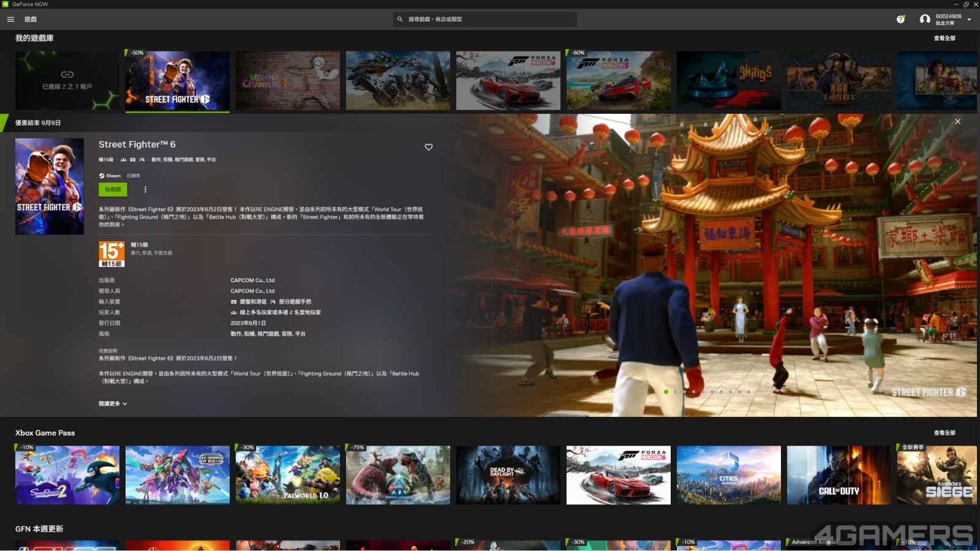Open the SF Heroes of Busan Game Pass tile
This screenshot has height=551, width=980.
tap(178, 475)
